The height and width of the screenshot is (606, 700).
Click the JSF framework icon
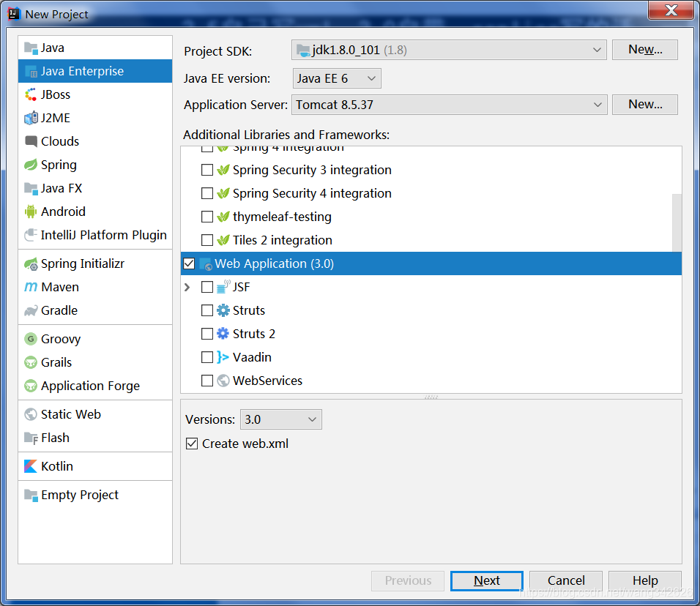(223, 286)
